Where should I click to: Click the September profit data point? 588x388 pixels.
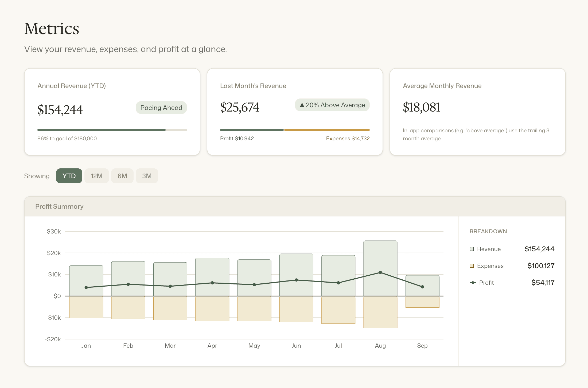click(422, 287)
